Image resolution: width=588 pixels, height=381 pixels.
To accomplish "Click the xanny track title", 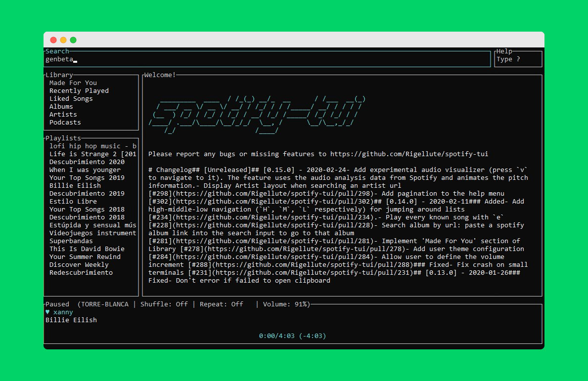I will tap(63, 312).
